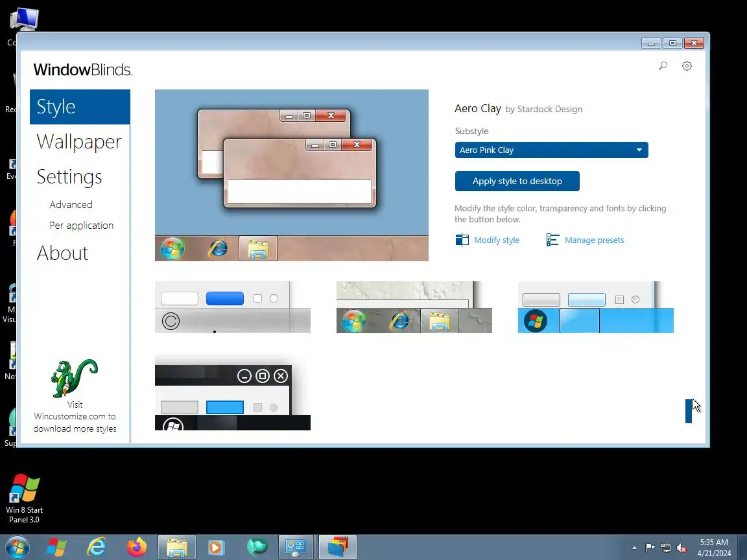Click the teal chat bubble taskbar icon

pyautogui.click(x=257, y=547)
